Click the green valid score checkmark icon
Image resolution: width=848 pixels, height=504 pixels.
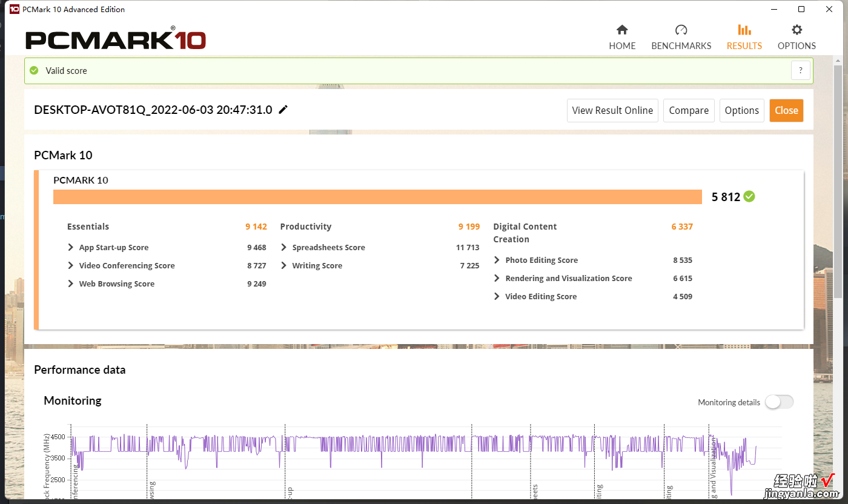coord(34,71)
